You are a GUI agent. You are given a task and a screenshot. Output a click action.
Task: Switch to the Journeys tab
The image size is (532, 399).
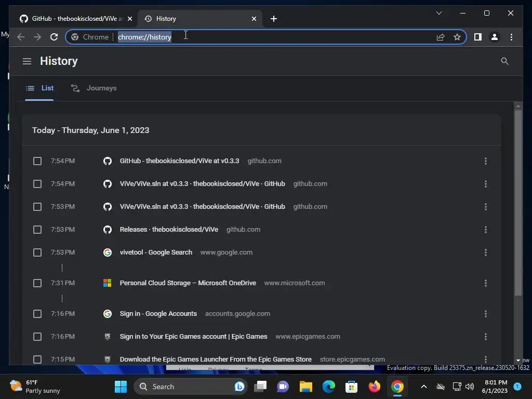coord(94,88)
